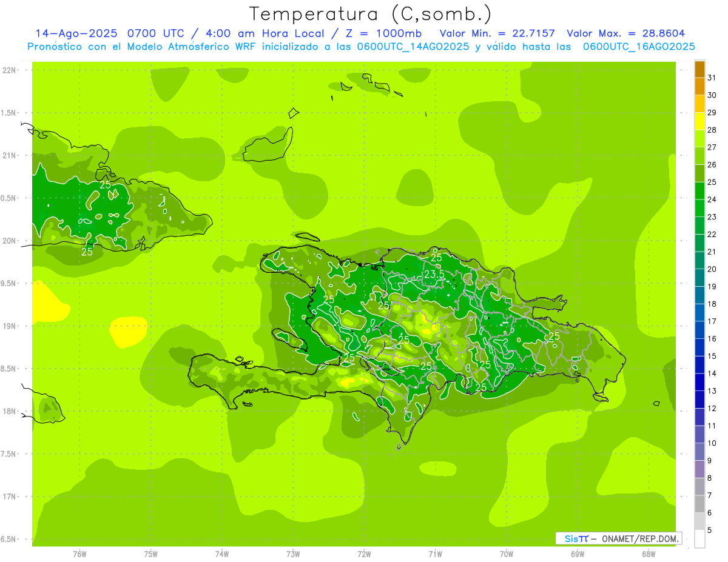Click the '18N' latitude axis label
Screen dimensions: 728x562
pos(9,411)
